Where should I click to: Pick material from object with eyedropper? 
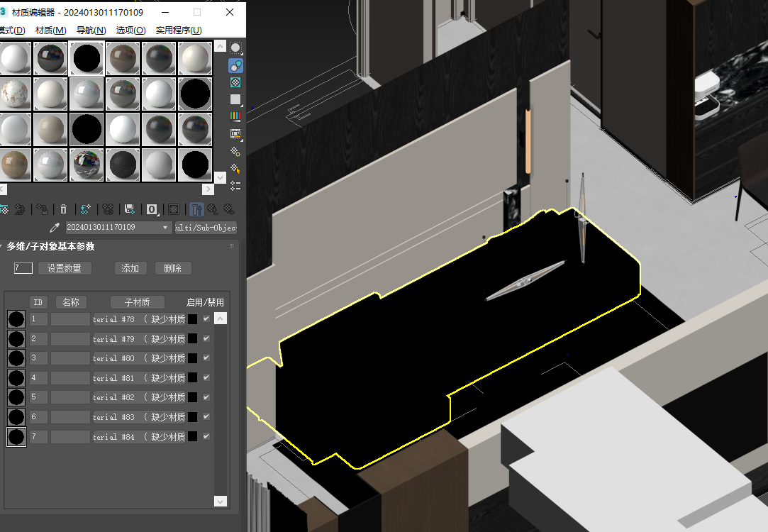click(x=54, y=228)
